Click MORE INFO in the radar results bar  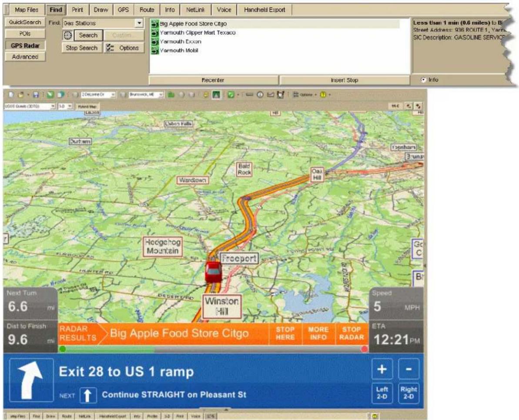pyautogui.click(x=318, y=333)
